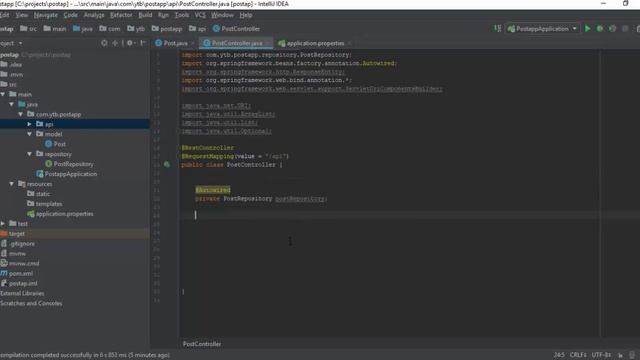Image resolution: width=640 pixels, height=360 pixels.
Task: Click main folder in navigation bar
Action: [55, 29]
